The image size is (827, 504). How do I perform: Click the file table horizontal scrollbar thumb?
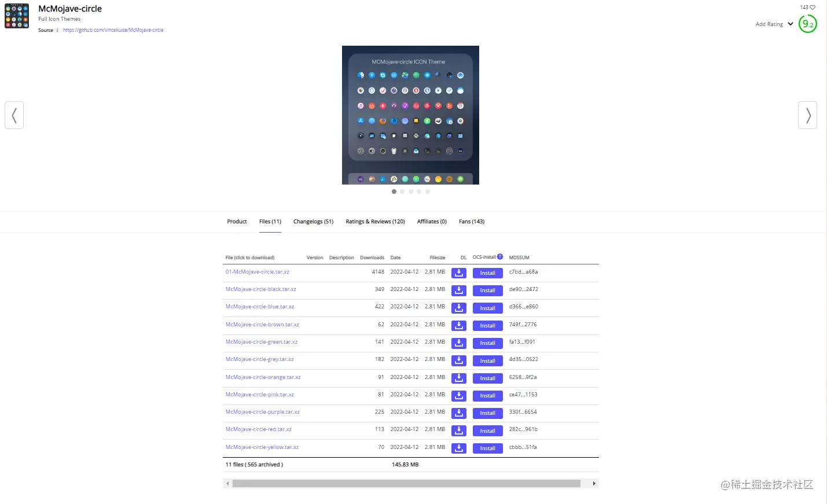pos(406,483)
